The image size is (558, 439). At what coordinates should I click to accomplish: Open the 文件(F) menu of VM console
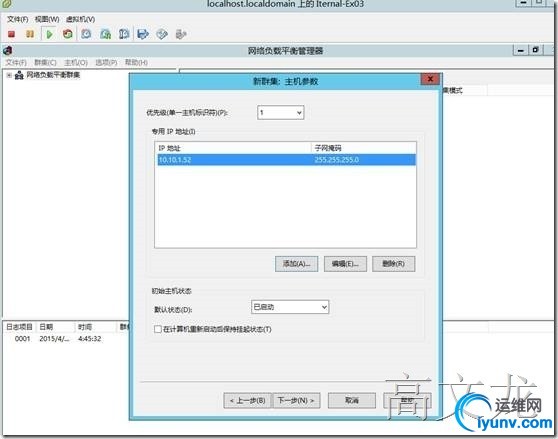17,19
